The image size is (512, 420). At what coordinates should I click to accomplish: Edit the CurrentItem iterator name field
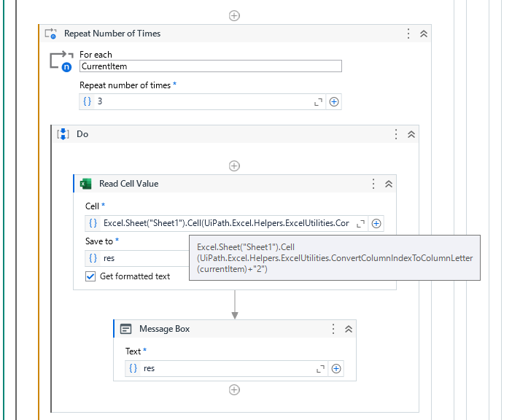(211, 66)
